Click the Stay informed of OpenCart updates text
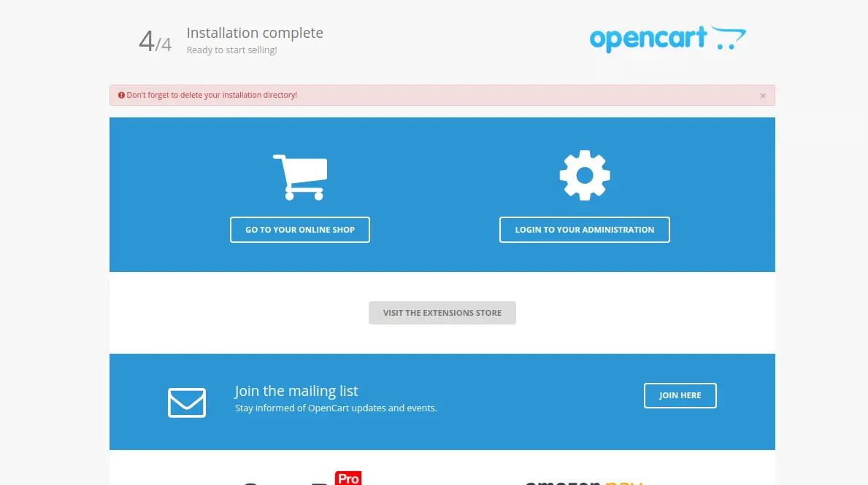Screen dimensions: 868x485 [336, 408]
